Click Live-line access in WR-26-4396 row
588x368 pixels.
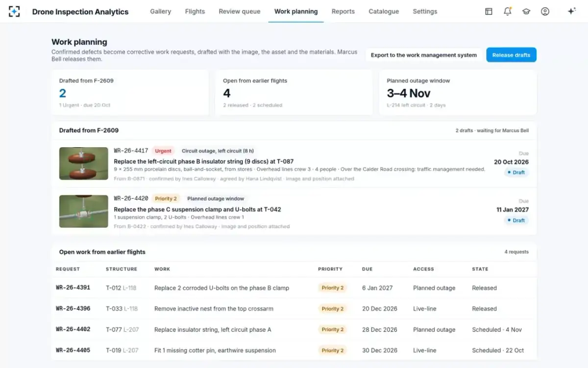(424, 309)
